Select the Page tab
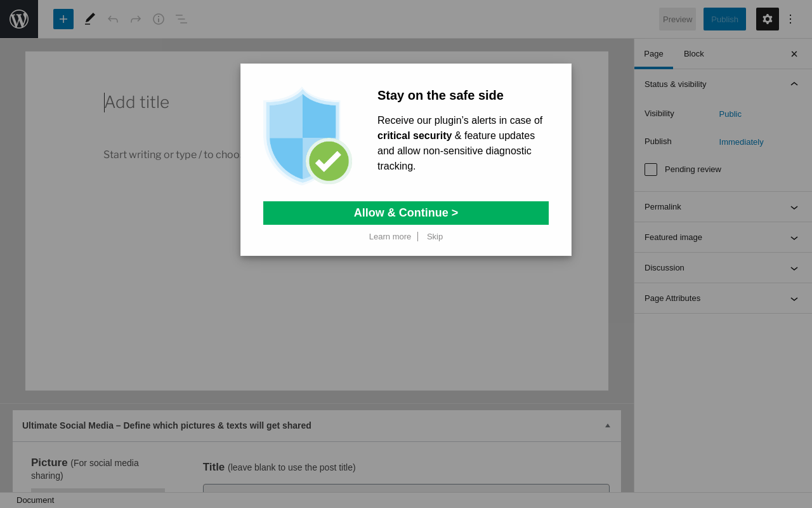Image resolution: width=812 pixels, height=508 pixels. coord(653,54)
